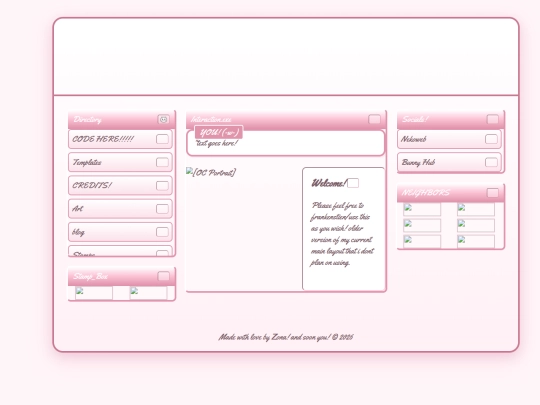Click the icon box in the Bunny Hub row
Screen dimensions: 540x405
coord(491,162)
